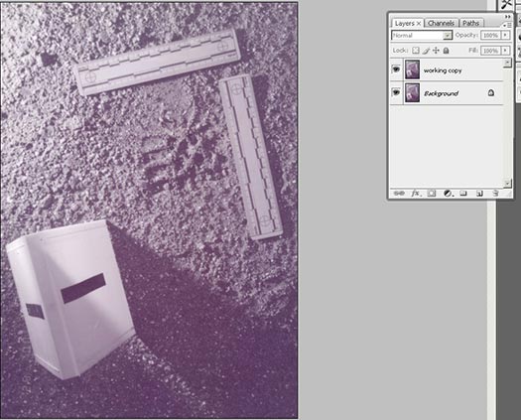This screenshot has width=521, height=420.
Task: Click the Fill value field
Action: tap(491, 51)
